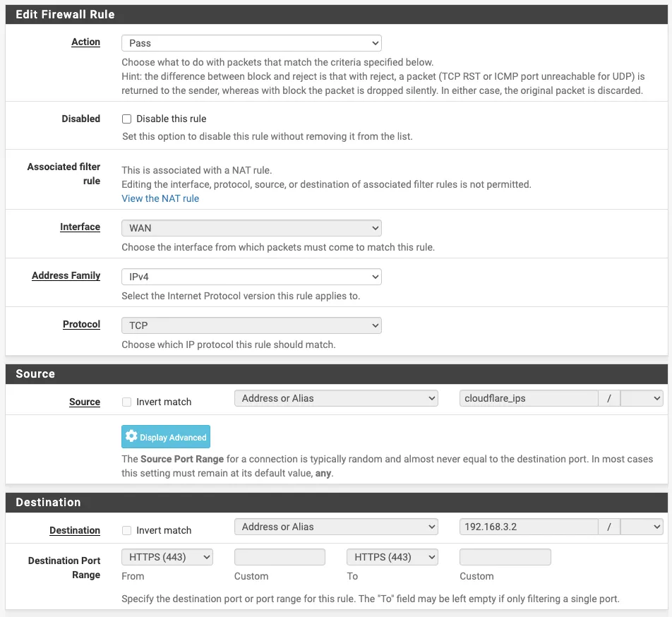Click the underlined Source label

point(85,402)
